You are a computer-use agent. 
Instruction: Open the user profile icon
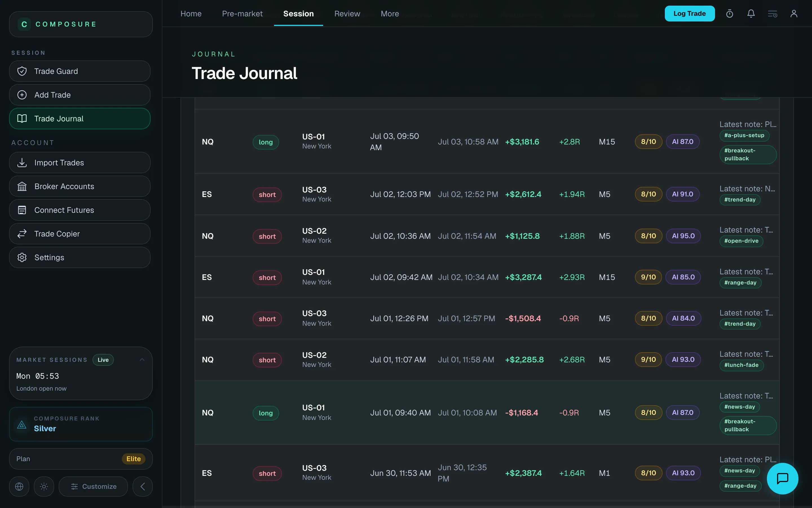point(794,14)
